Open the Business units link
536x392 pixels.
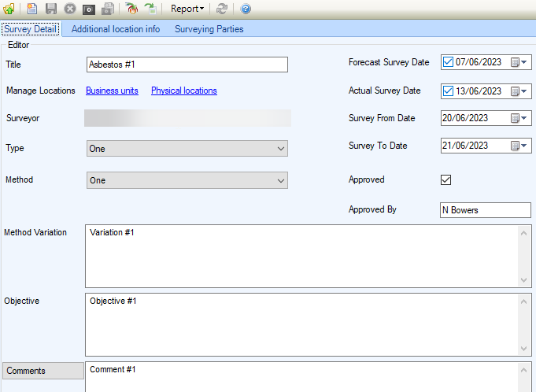point(112,91)
